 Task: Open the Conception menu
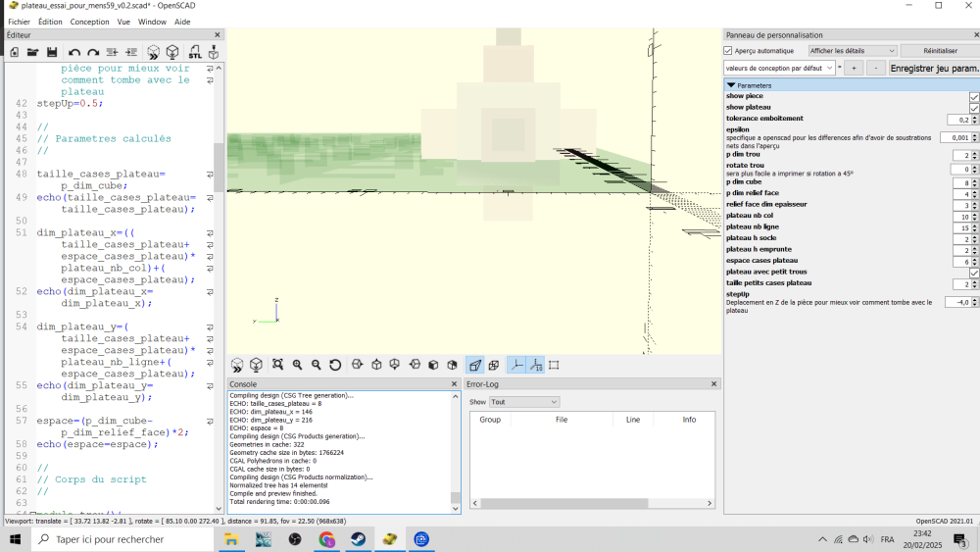pos(89,22)
